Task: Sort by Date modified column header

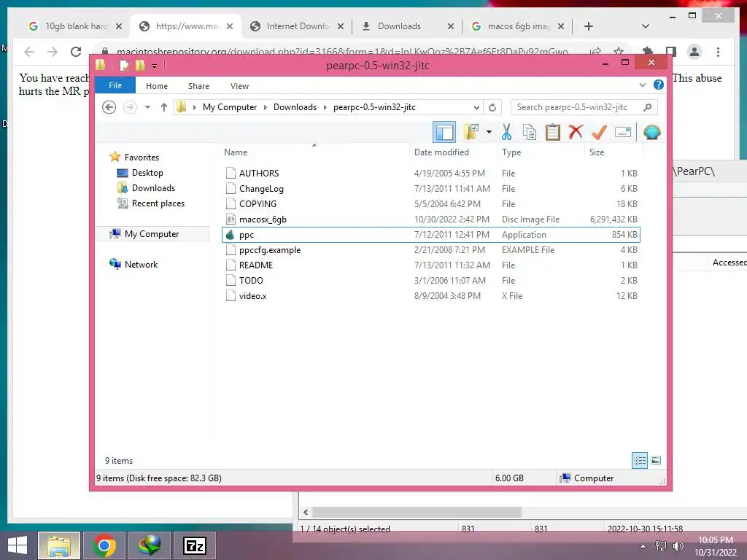Action: click(441, 152)
